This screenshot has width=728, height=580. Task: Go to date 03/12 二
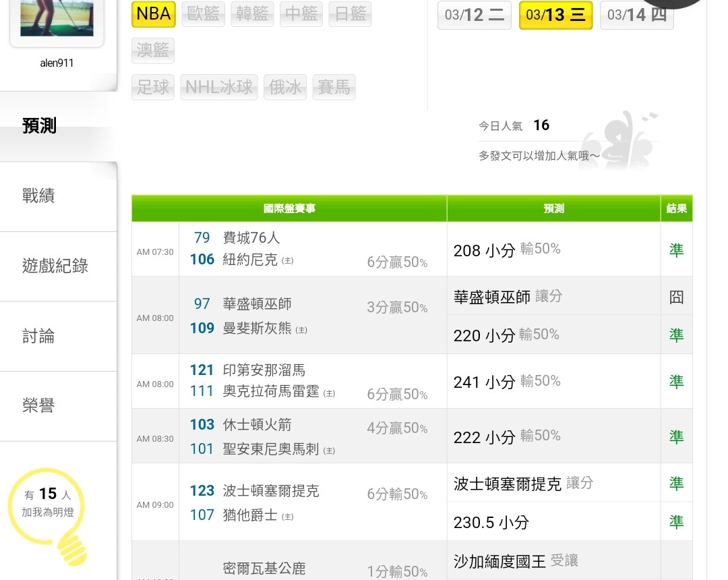click(475, 16)
